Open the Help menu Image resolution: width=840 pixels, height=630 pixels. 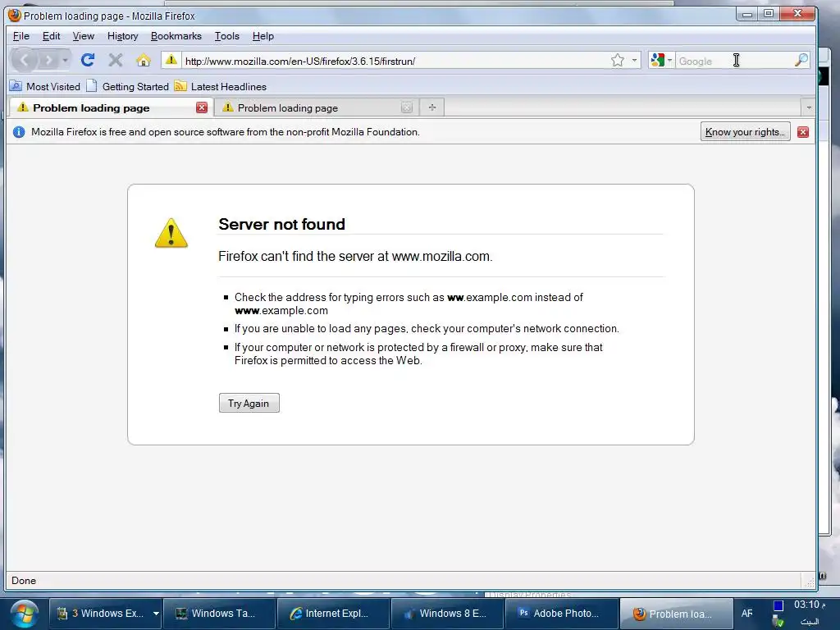(x=263, y=36)
